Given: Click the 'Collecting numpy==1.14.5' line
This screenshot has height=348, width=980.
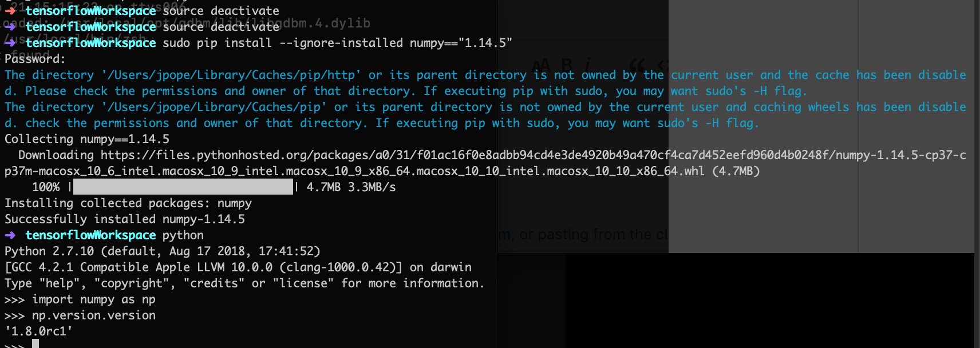Looking at the screenshot, I should click(x=87, y=139).
